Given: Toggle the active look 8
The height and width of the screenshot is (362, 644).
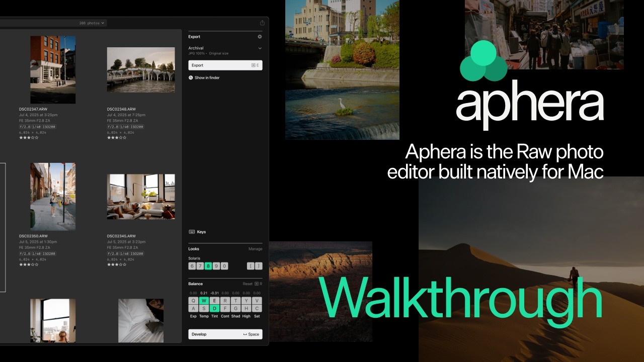Looking at the screenshot, I should [x=208, y=266].
